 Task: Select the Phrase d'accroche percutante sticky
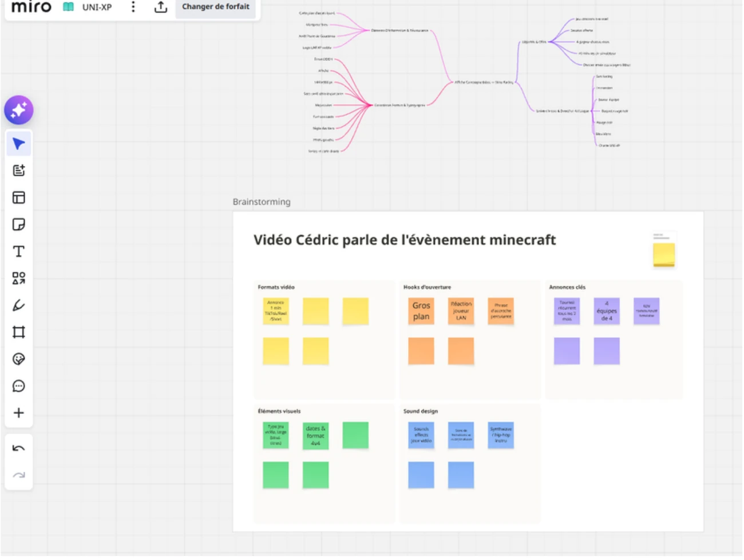click(x=501, y=311)
